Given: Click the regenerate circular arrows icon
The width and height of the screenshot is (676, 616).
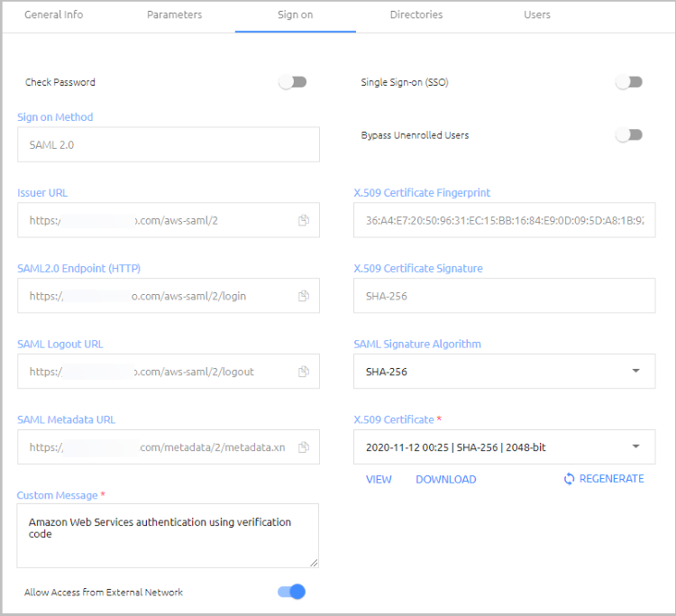Looking at the screenshot, I should 569,479.
